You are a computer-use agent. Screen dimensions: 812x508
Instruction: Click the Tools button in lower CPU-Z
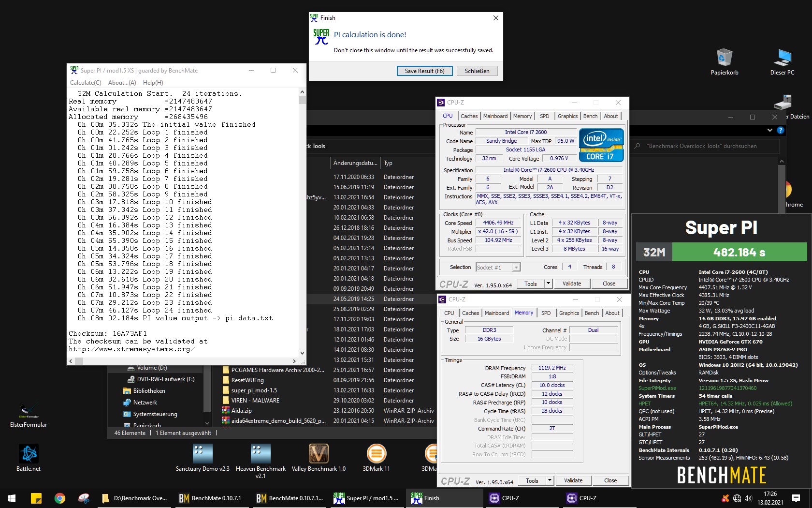click(x=532, y=480)
